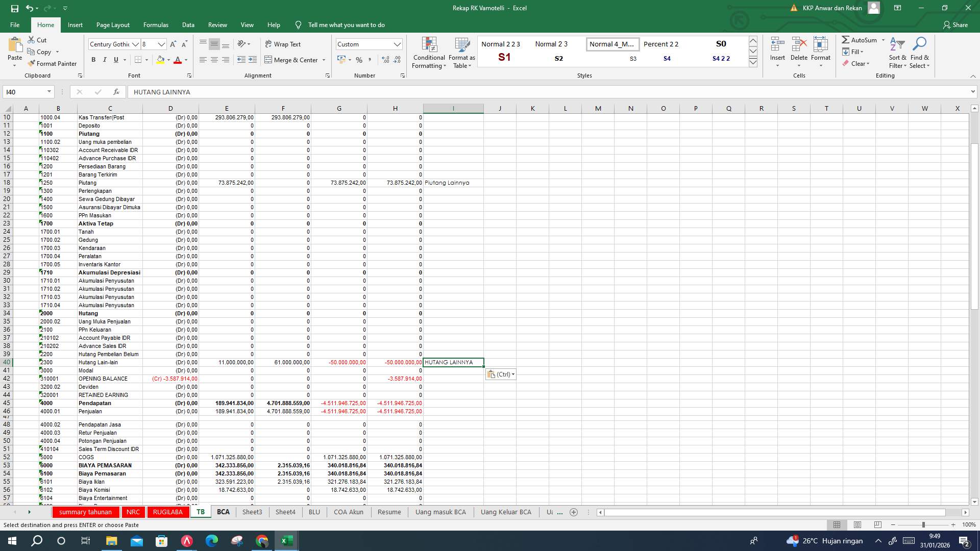Apply Percent Style to selection
The image size is (980, 551).
tap(359, 60)
